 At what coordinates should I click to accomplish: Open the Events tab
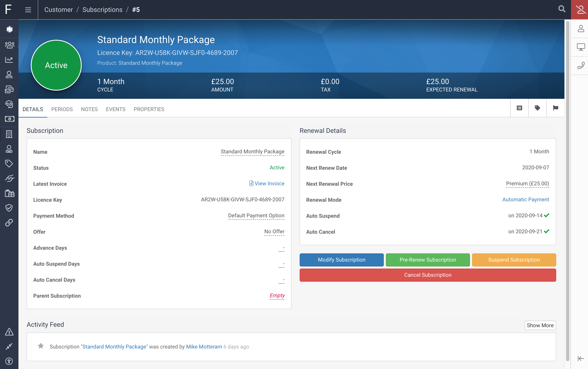pyautogui.click(x=116, y=109)
